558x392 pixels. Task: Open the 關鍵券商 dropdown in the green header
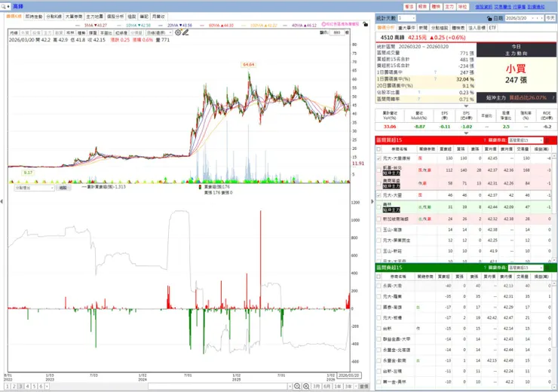point(526,268)
